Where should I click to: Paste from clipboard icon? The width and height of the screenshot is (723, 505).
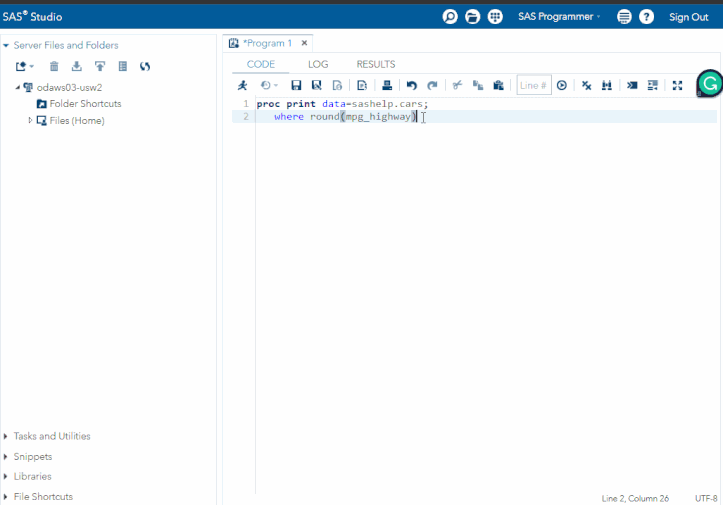pos(498,85)
